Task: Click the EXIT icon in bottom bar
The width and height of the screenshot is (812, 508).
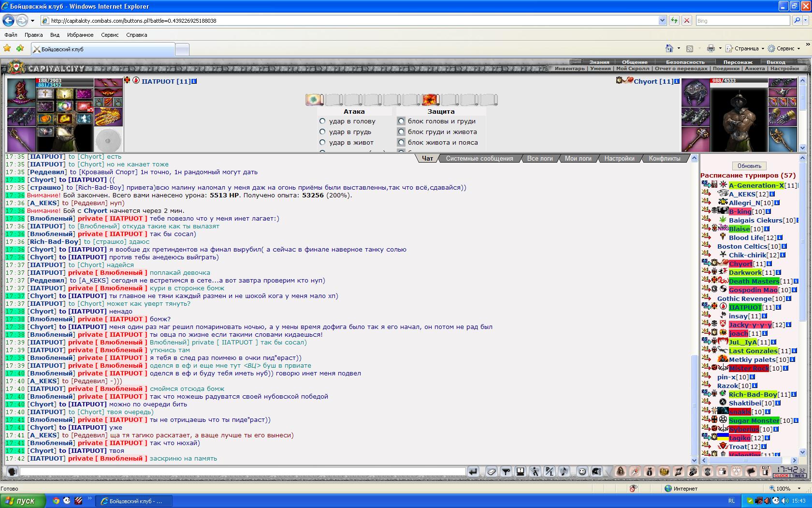Action: point(766,471)
